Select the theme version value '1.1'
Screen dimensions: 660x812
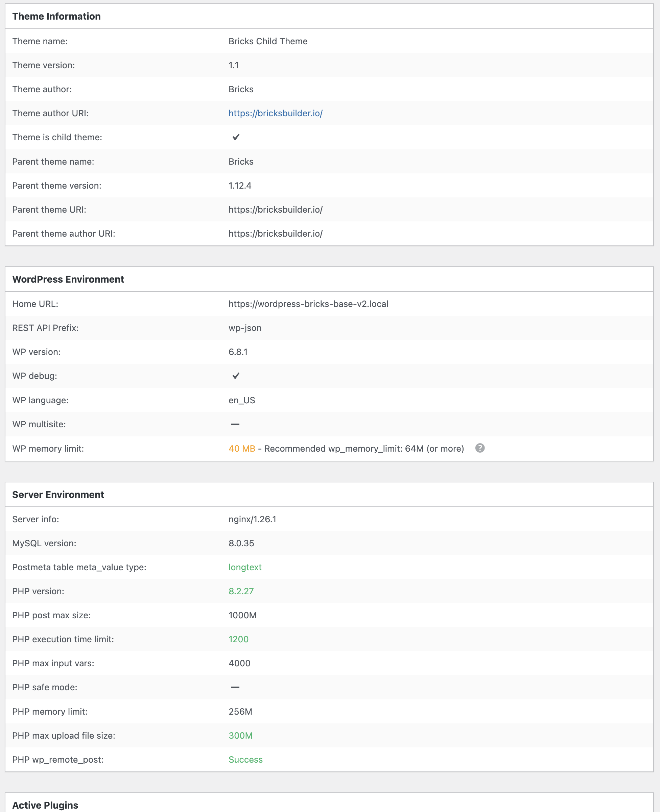point(233,65)
